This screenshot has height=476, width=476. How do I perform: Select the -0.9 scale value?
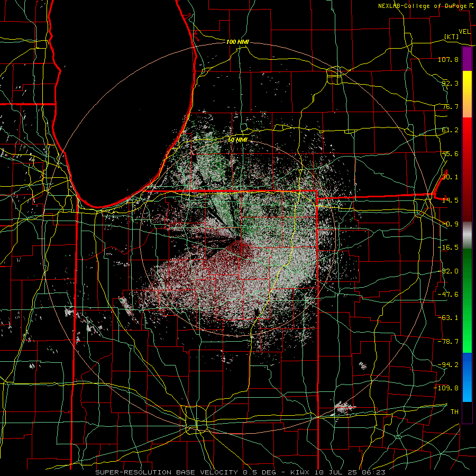450,224
